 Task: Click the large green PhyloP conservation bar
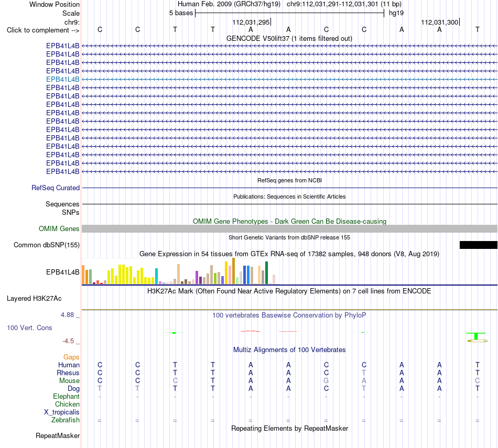click(x=476, y=336)
